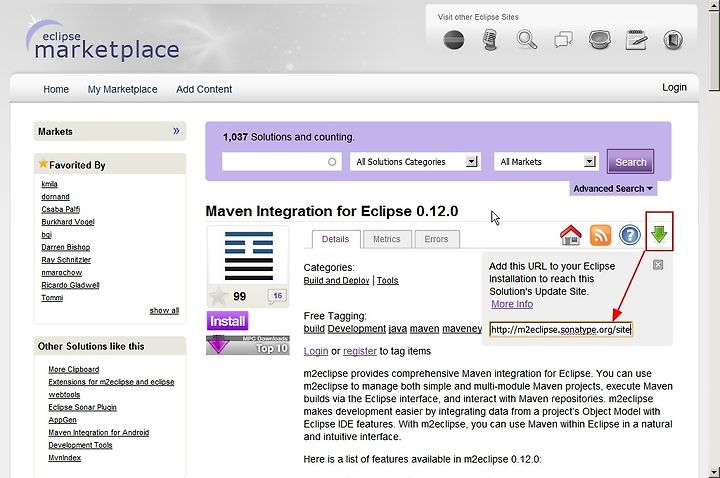Viewport: 720px width, 478px height.
Task: Open My Marketplace in navigation bar
Action: click(x=123, y=89)
